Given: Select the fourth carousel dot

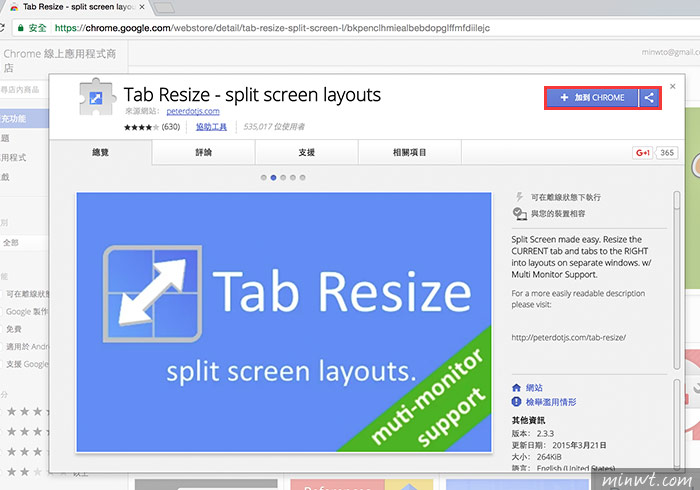Looking at the screenshot, I should [x=293, y=178].
